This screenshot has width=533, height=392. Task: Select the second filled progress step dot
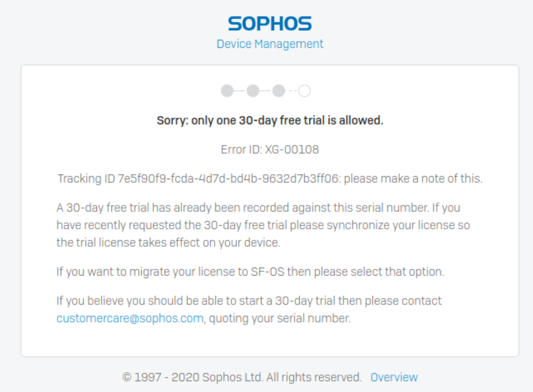click(x=253, y=91)
